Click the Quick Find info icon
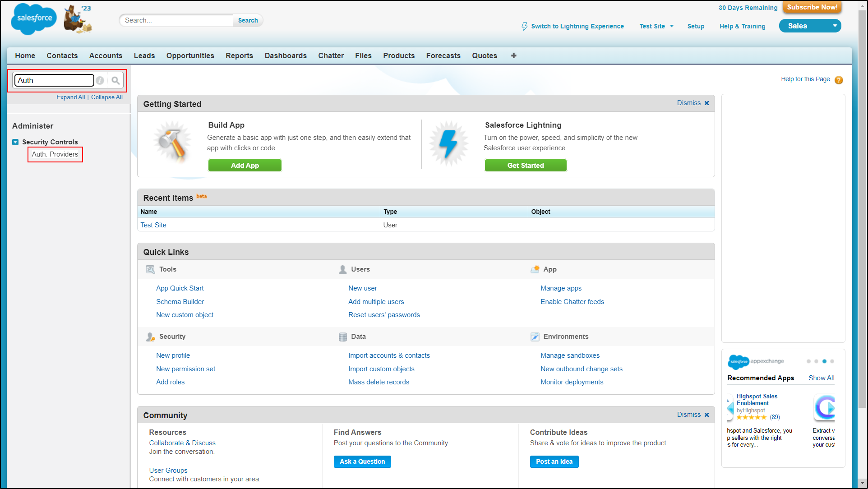The width and height of the screenshot is (868, 489). point(100,80)
